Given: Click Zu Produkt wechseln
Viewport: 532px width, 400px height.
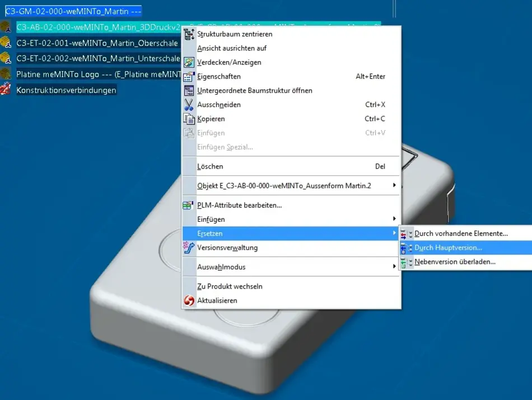Looking at the screenshot, I should point(230,286).
